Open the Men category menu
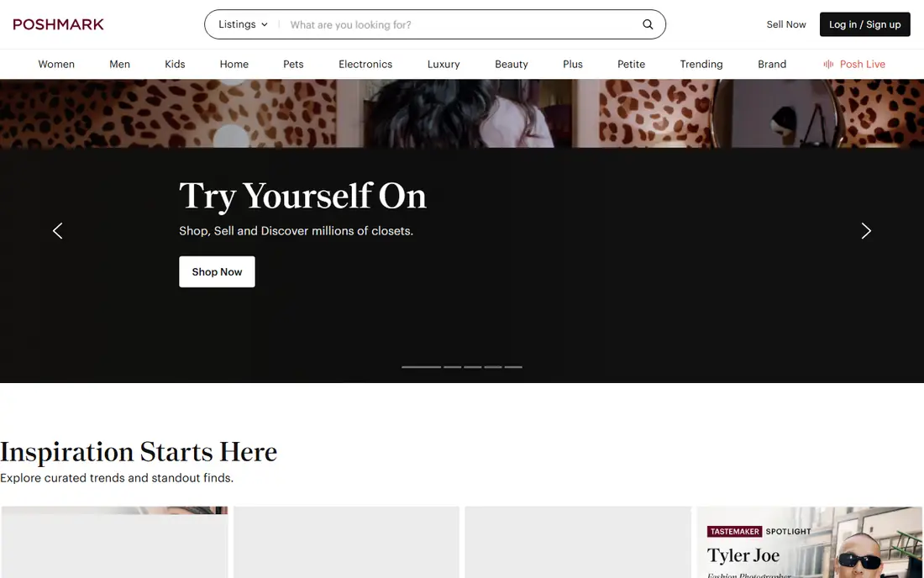Viewport: 924px width, 578px height. (x=119, y=64)
